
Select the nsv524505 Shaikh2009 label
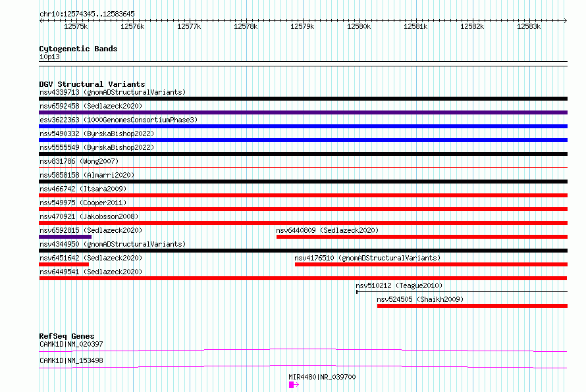click(420, 299)
